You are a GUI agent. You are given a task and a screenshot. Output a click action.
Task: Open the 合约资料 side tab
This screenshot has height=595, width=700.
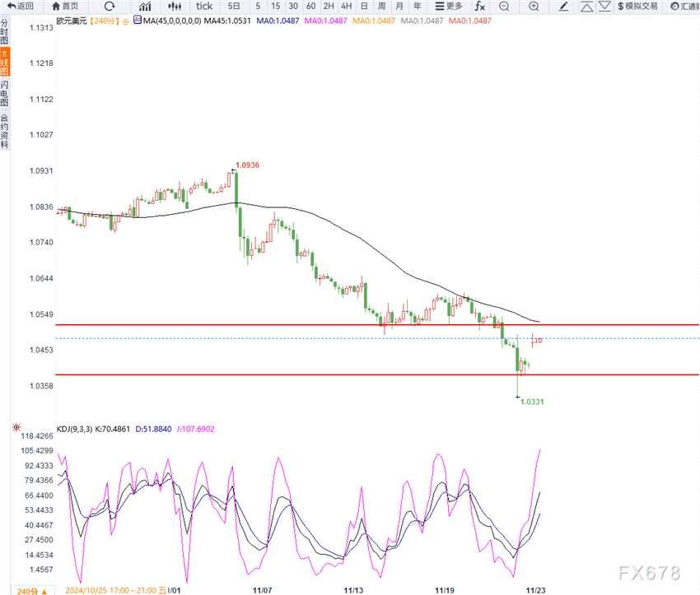click(5, 131)
